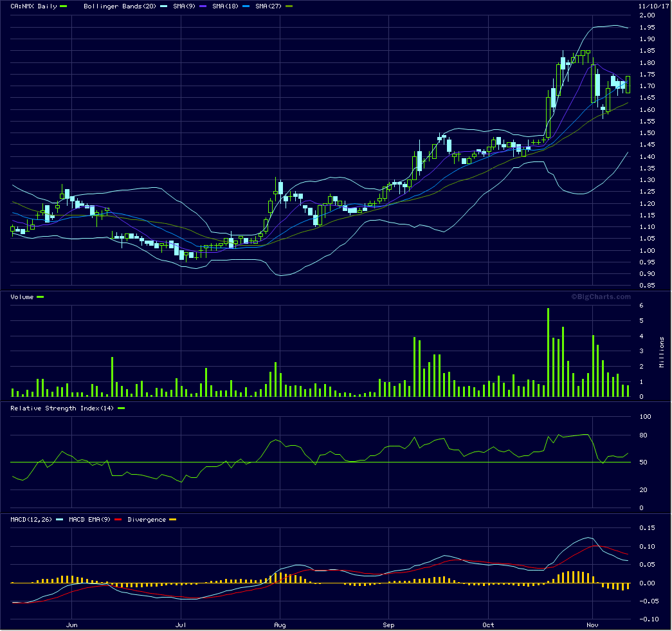Click the 50 value on RSI axis

coord(643,462)
